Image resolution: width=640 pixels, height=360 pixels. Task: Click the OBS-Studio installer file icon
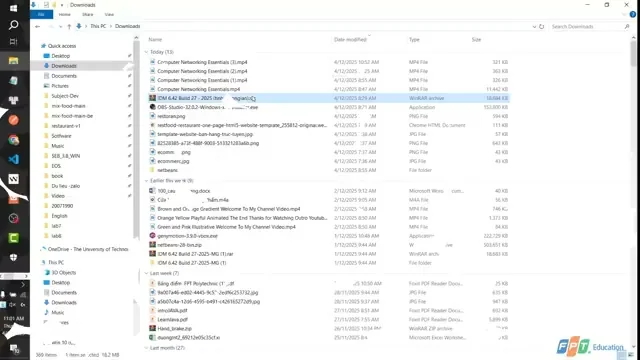click(x=152, y=107)
